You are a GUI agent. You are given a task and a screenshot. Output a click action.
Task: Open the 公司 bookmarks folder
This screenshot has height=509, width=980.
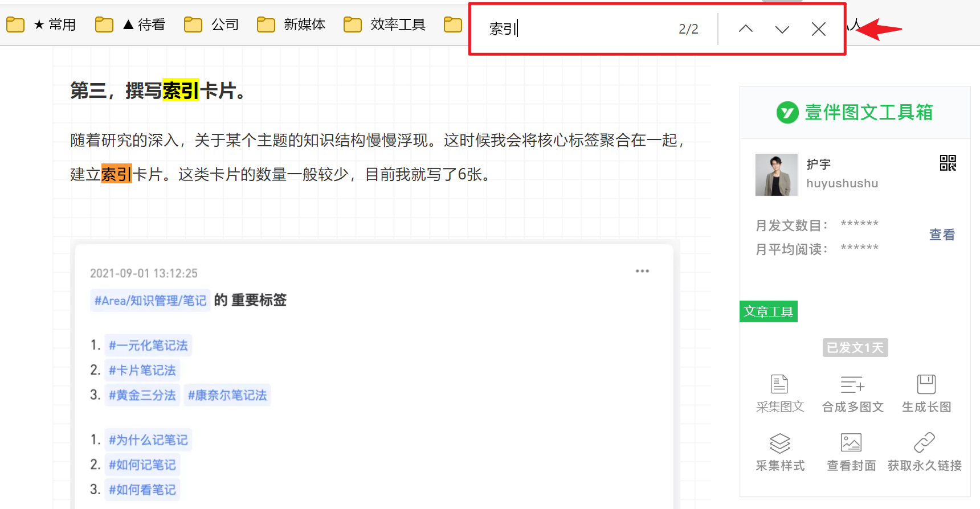click(211, 24)
